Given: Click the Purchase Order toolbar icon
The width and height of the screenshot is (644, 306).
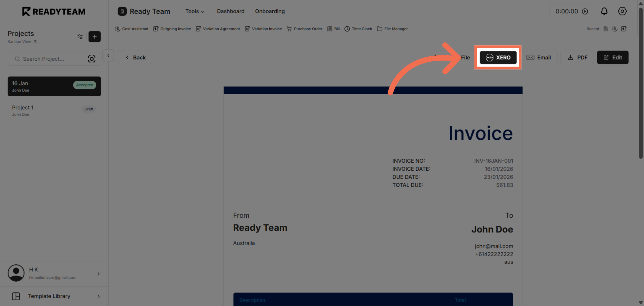Looking at the screenshot, I should click(x=304, y=29).
